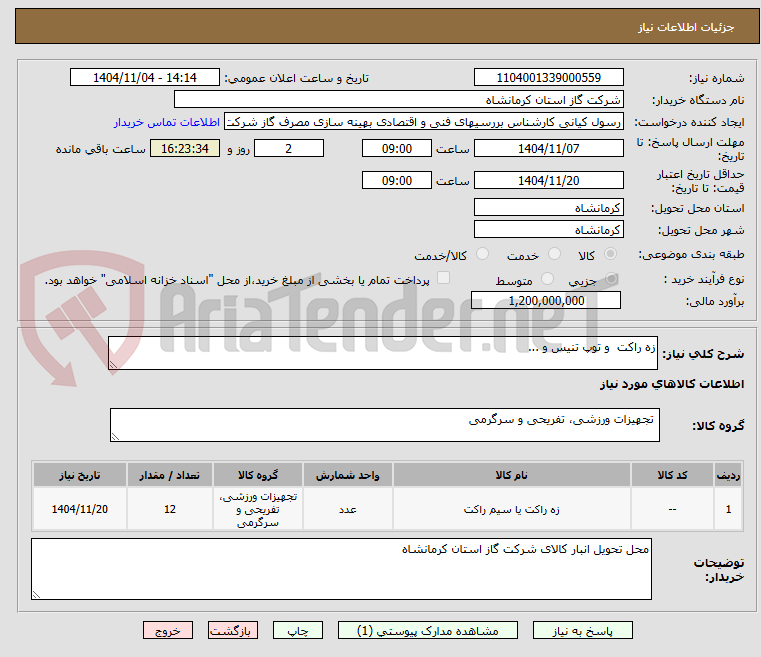761x657 pixels.
Task: Click the ردیف column header
Action: [728, 475]
